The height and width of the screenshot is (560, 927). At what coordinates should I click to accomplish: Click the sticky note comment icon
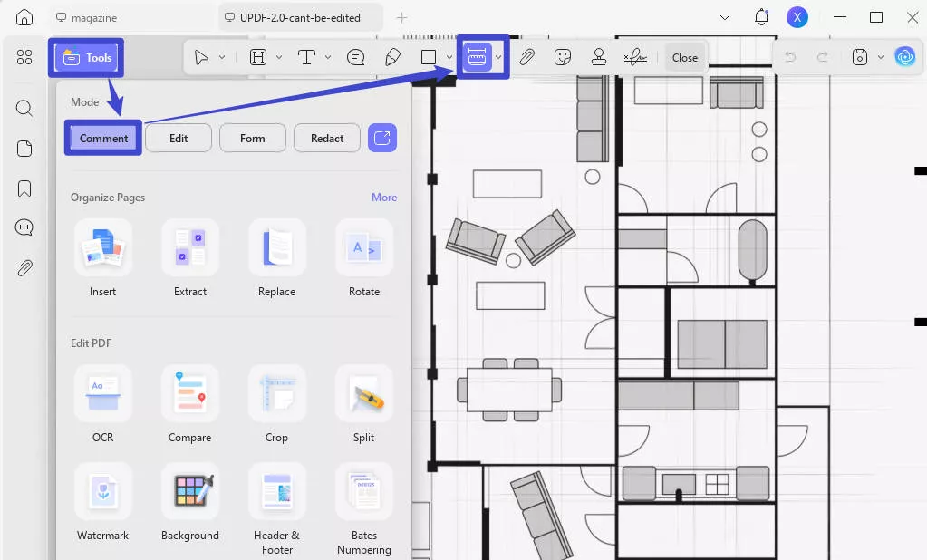click(x=356, y=57)
